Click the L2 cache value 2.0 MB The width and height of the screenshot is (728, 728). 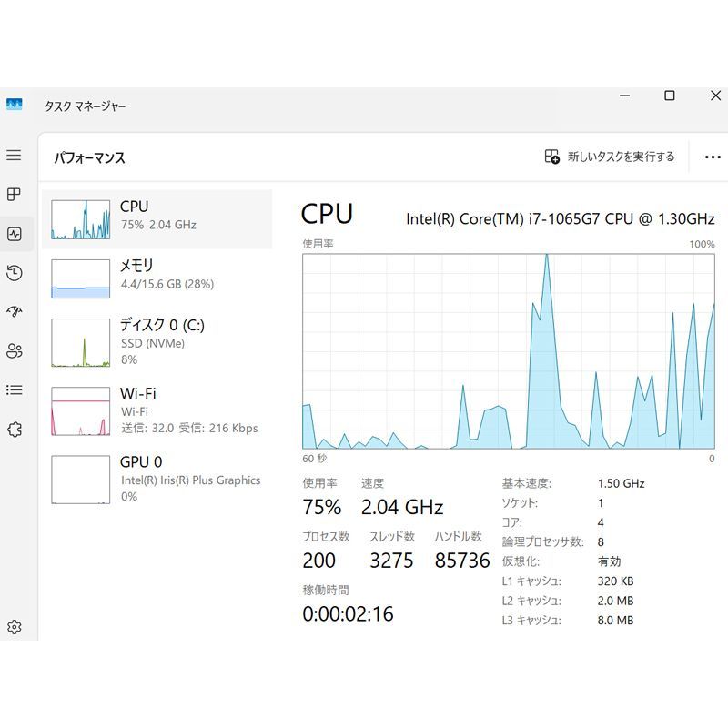tap(616, 601)
